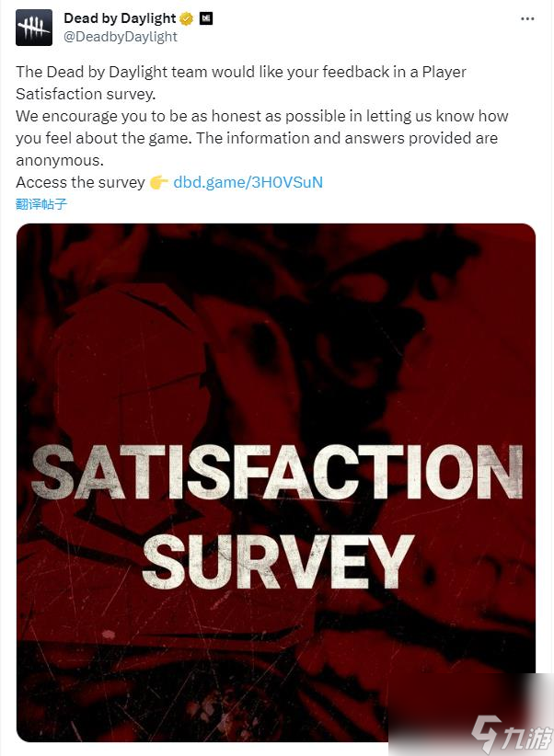Click the SATISFACTION headline in the image
The width and height of the screenshot is (554, 756).
click(x=278, y=471)
